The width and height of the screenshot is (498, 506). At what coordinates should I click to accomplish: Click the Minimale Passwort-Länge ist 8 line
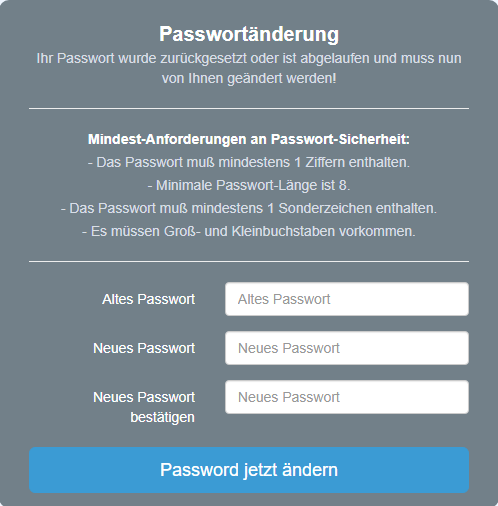(x=249, y=185)
